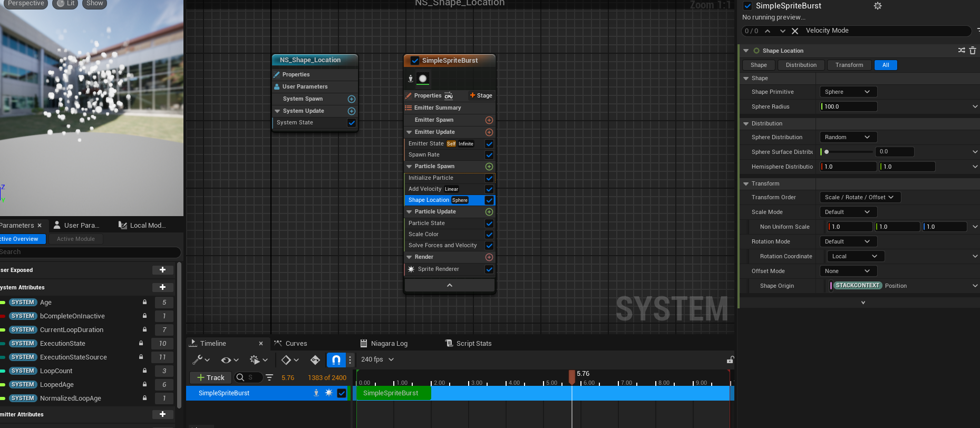Add a renderer to Render group
This screenshot has height=428, width=980.
pos(489,257)
